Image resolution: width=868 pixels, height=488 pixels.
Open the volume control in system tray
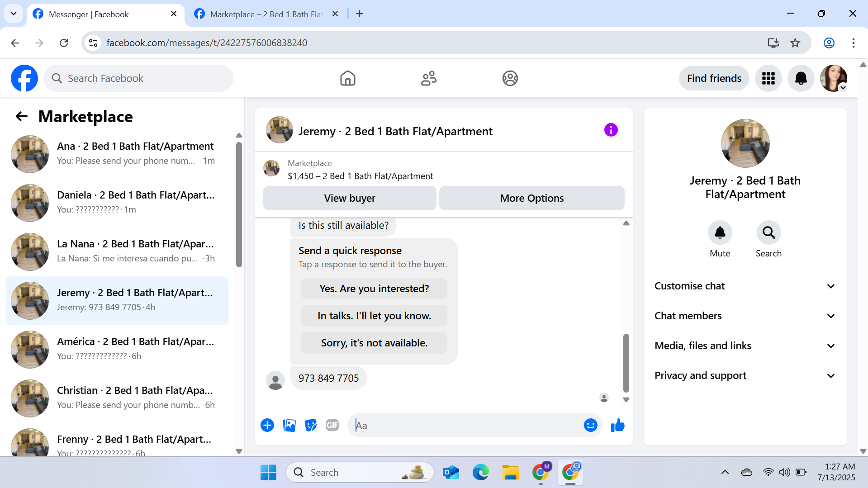pos(784,472)
